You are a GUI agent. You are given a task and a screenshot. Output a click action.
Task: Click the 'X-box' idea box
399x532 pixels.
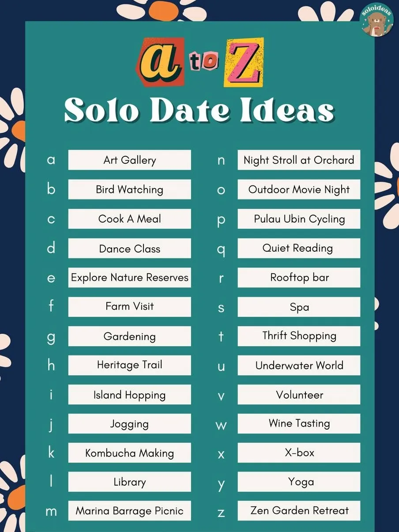(299, 453)
